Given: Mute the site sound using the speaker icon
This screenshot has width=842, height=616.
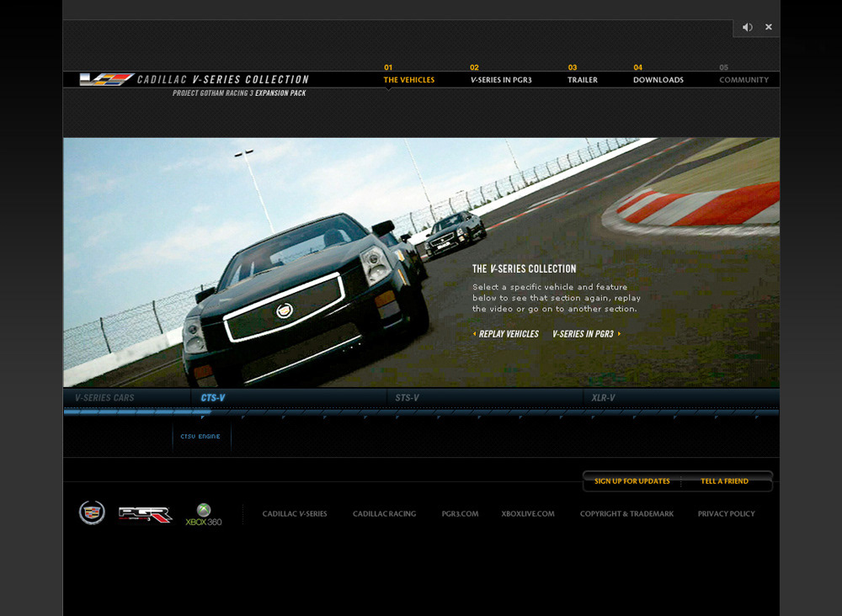Looking at the screenshot, I should pos(748,28).
